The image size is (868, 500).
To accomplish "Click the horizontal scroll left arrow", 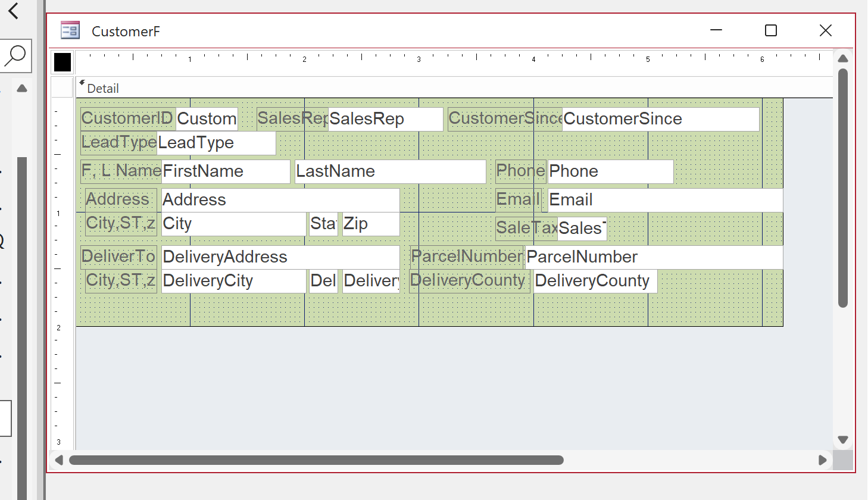I will coord(59,460).
